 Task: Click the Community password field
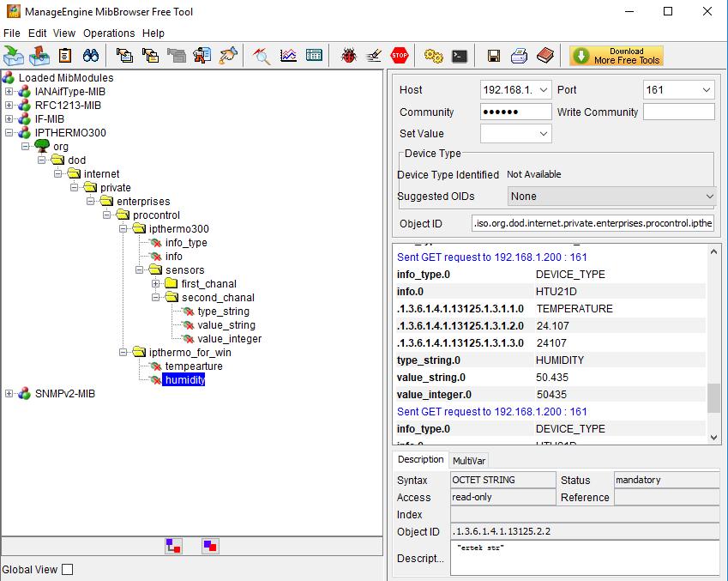point(515,112)
